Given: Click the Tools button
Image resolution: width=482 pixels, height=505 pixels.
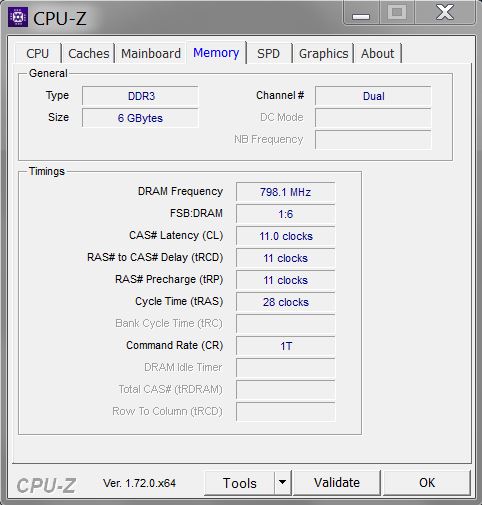Looking at the screenshot, I should (x=240, y=483).
